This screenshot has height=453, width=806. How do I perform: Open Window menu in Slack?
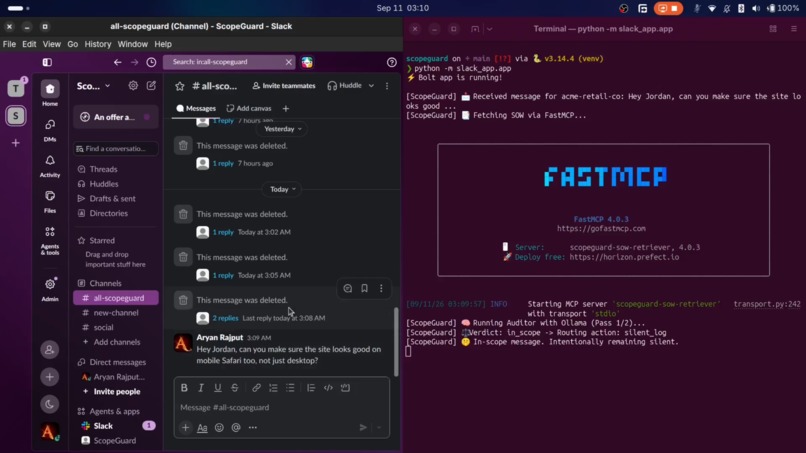click(x=133, y=44)
